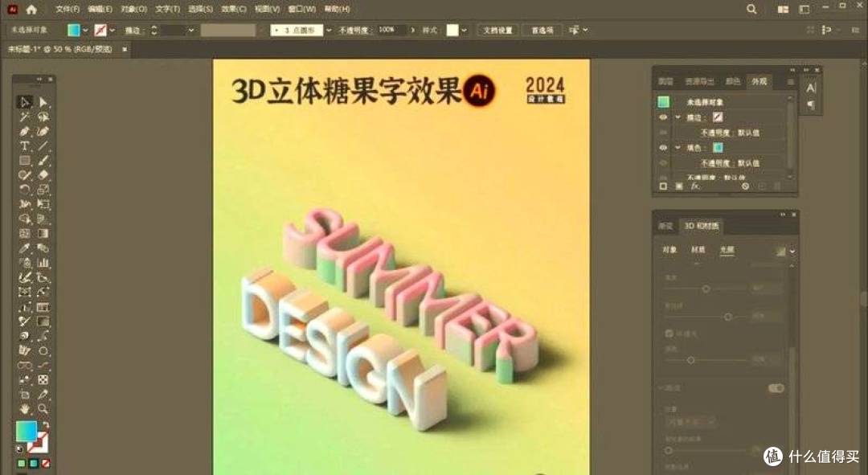Open the 窗口(W) menu
Image resolution: width=868 pixels, height=475 pixels.
[302, 9]
